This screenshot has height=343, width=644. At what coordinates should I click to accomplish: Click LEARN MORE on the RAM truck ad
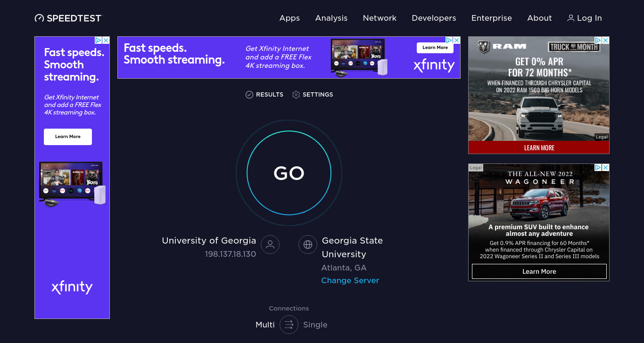pos(539,147)
